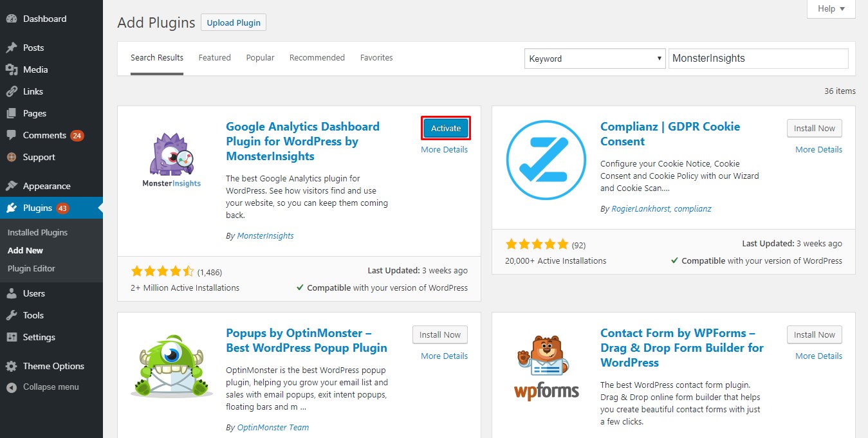Screen dimensions: 868x438
Task: Click '20,000+ Active Installations' text
Action: click(556, 260)
